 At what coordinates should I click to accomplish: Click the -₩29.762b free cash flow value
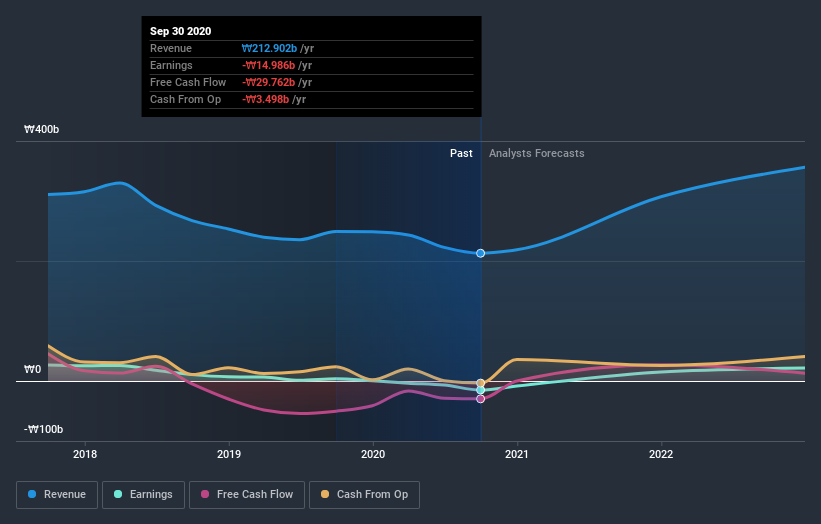[x=269, y=82]
